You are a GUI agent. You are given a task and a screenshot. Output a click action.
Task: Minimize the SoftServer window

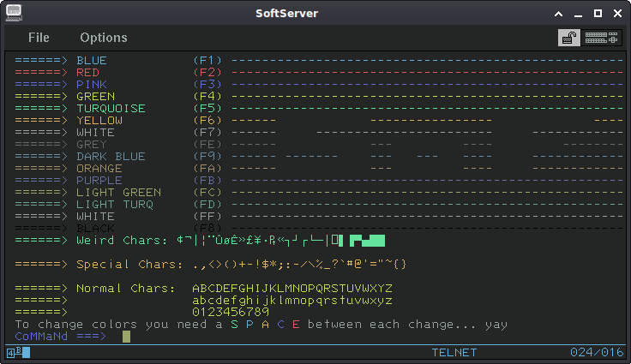pos(579,14)
